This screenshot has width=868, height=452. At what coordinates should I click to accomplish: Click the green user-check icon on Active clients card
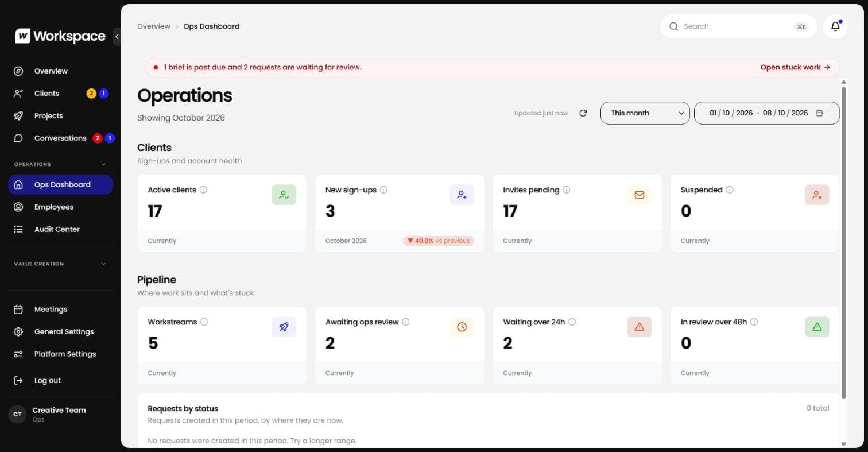pyautogui.click(x=284, y=195)
